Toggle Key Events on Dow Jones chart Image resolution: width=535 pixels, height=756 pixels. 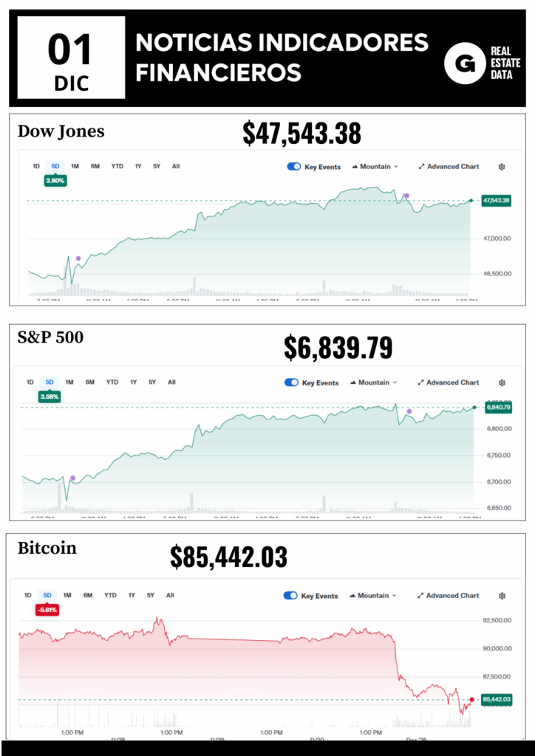point(293,167)
